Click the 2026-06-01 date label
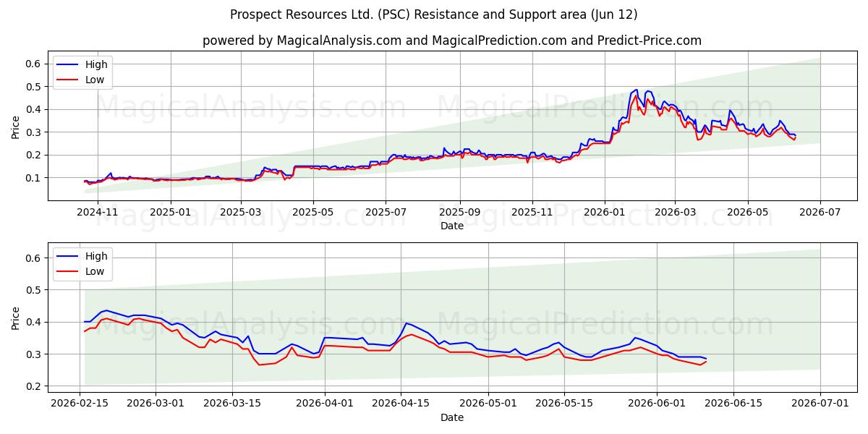Image resolution: width=868 pixels, height=434 pixels. pyautogui.click(x=657, y=404)
